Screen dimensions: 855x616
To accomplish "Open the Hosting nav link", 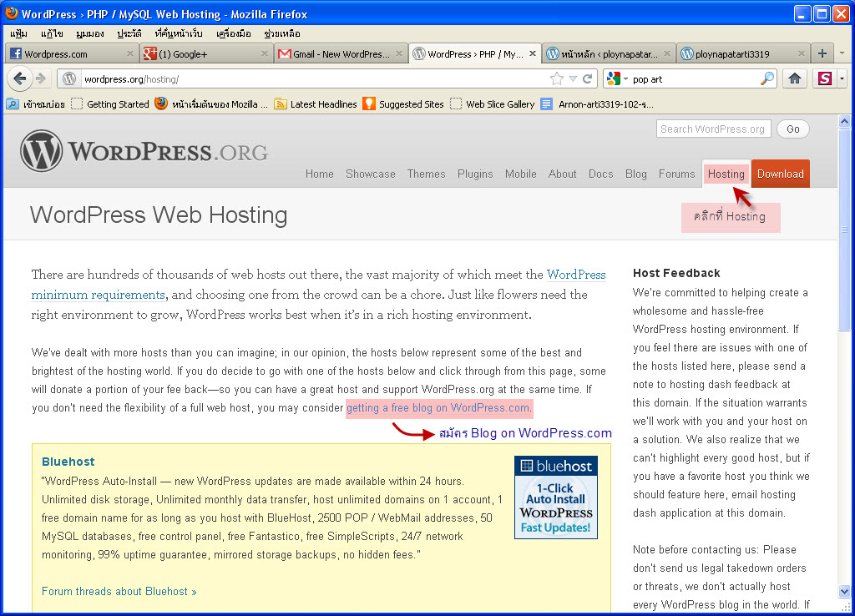I will [x=726, y=174].
